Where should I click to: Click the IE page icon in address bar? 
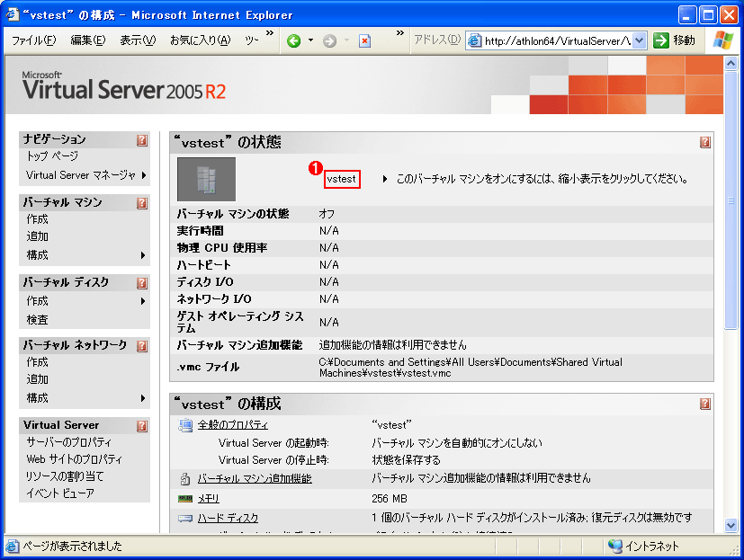click(x=474, y=40)
